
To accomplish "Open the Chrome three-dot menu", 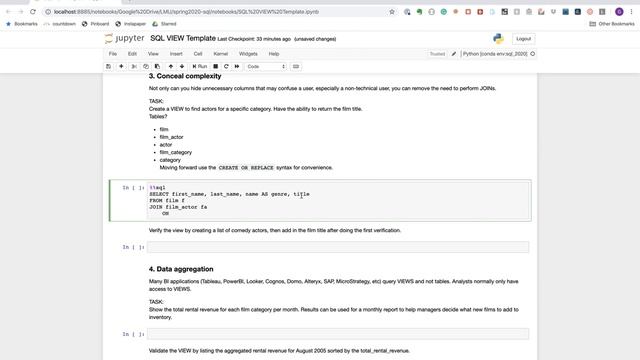I will [631, 12].
